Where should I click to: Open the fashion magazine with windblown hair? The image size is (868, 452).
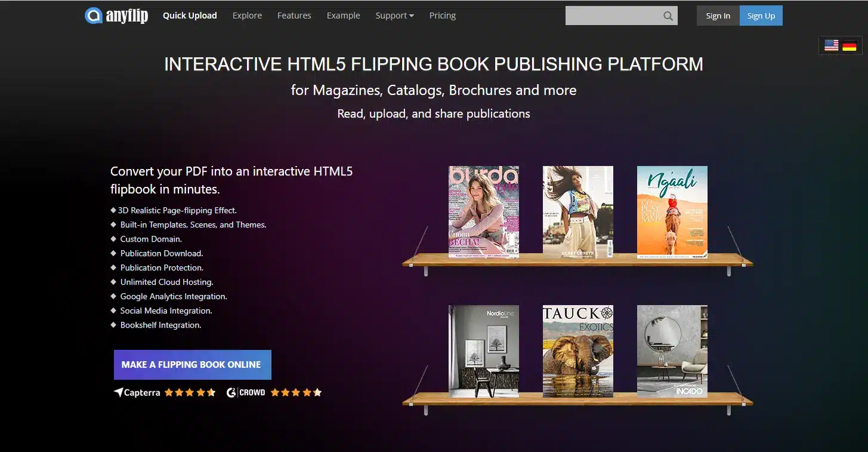[578, 212]
